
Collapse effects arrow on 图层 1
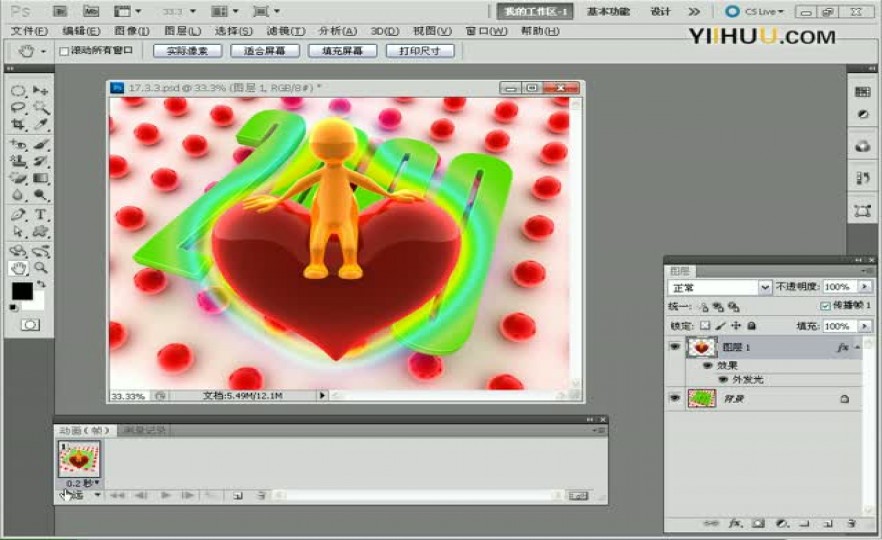[x=857, y=348]
